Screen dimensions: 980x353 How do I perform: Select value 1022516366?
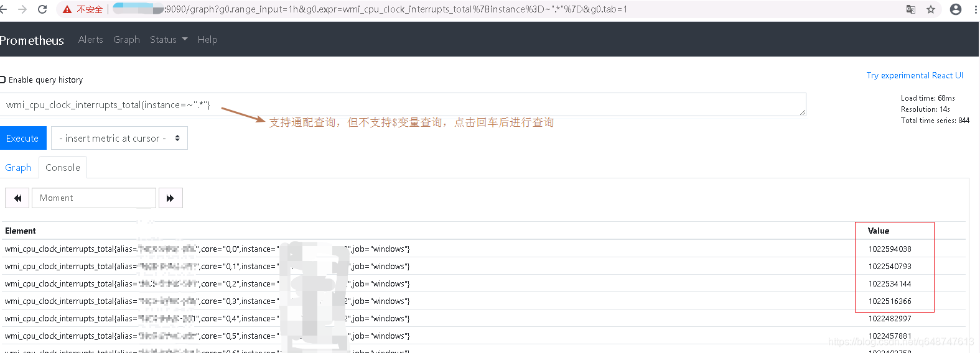tap(890, 301)
